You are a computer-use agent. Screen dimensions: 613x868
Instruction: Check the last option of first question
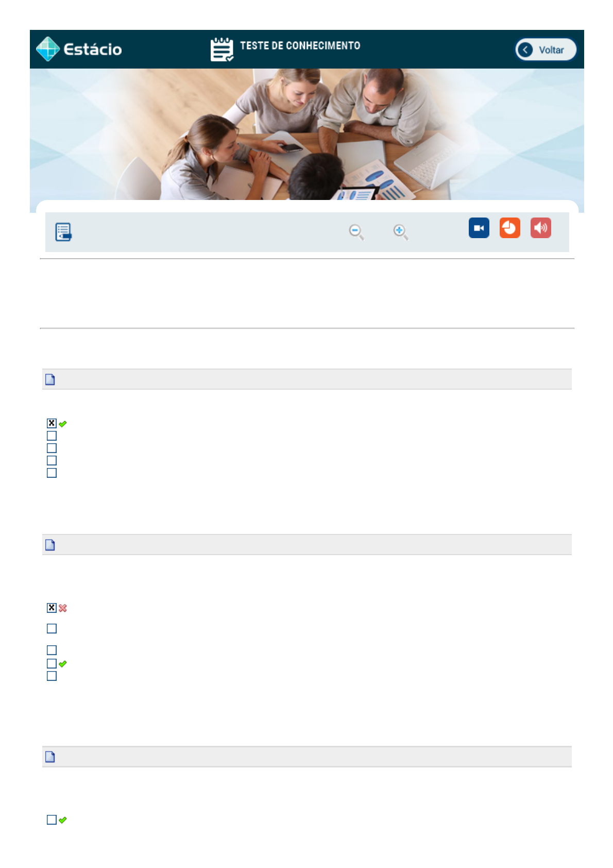point(52,473)
